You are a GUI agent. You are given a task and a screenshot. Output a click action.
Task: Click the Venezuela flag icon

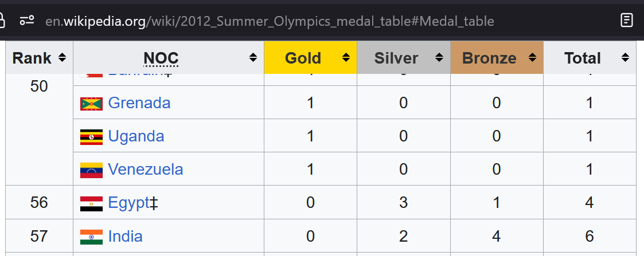tap(91, 170)
